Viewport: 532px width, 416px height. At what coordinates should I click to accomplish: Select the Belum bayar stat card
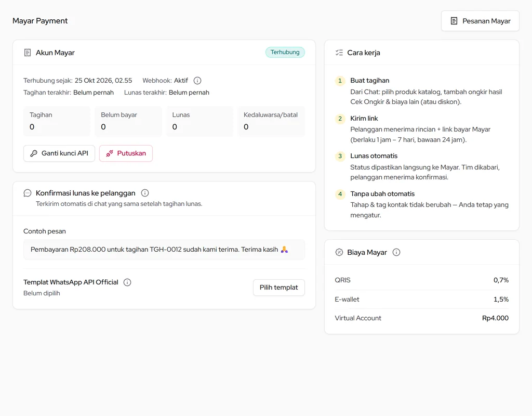(128, 121)
